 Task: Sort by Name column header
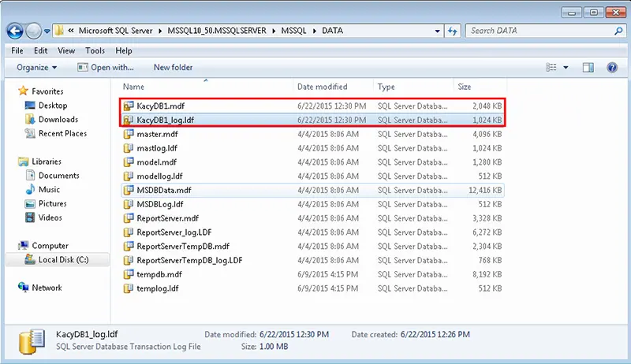pos(133,87)
